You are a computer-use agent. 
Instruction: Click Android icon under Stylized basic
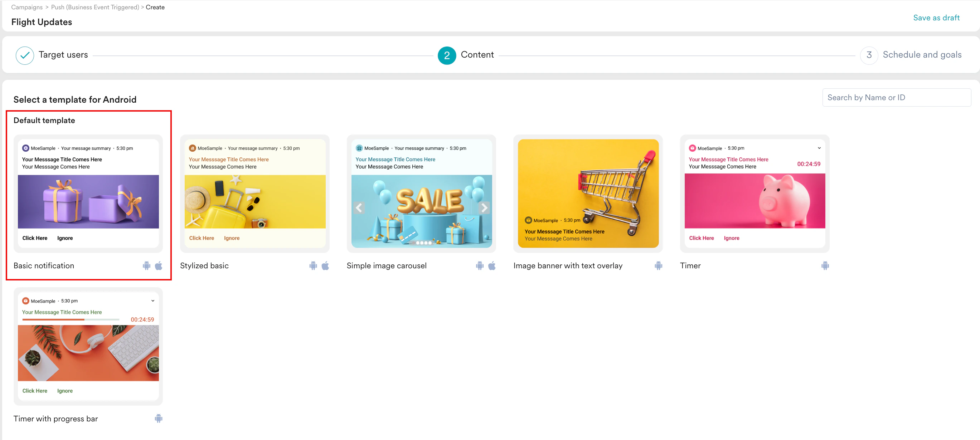point(313,265)
